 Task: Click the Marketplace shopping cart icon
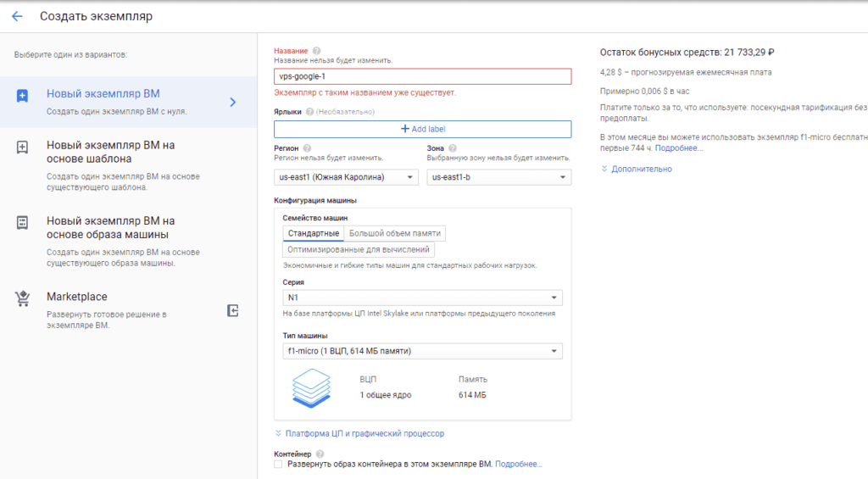(23, 298)
